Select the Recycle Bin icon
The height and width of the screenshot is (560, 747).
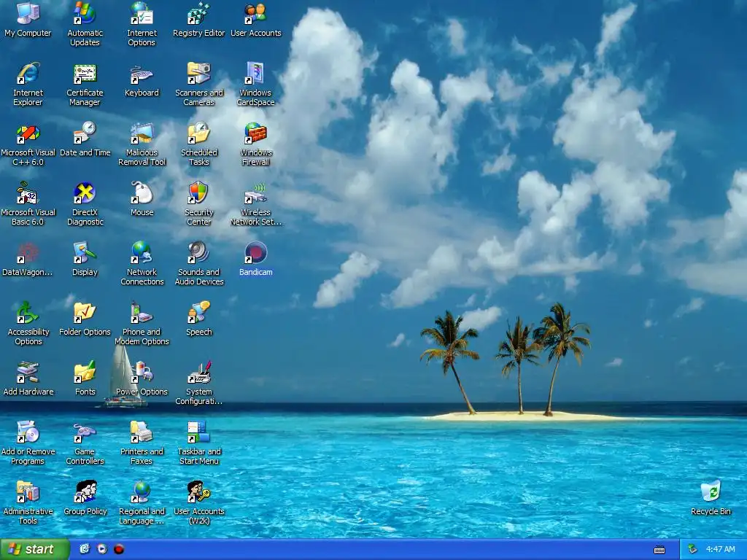(711, 492)
